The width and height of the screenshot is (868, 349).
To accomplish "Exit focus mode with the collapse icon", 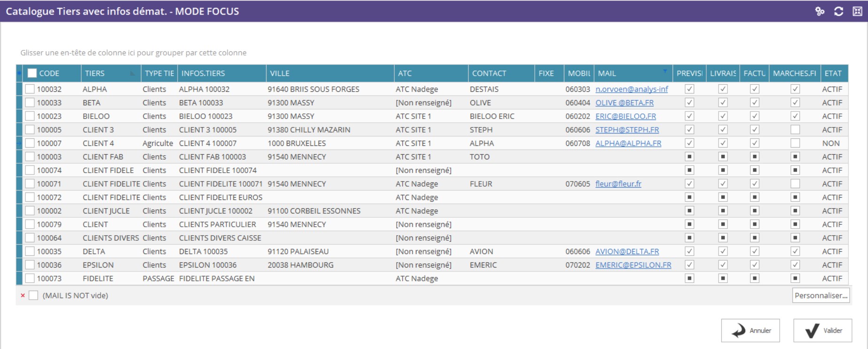I will click(x=857, y=11).
